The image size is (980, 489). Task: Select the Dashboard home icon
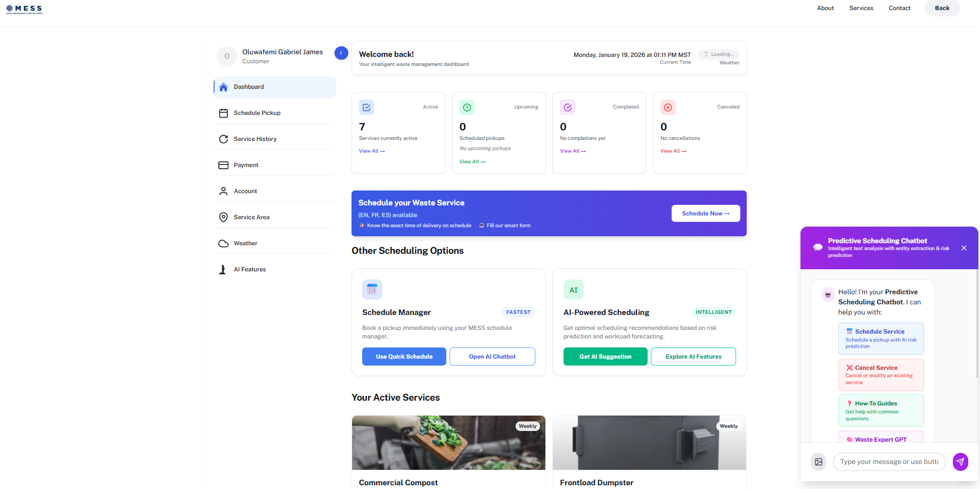pos(224,87)
